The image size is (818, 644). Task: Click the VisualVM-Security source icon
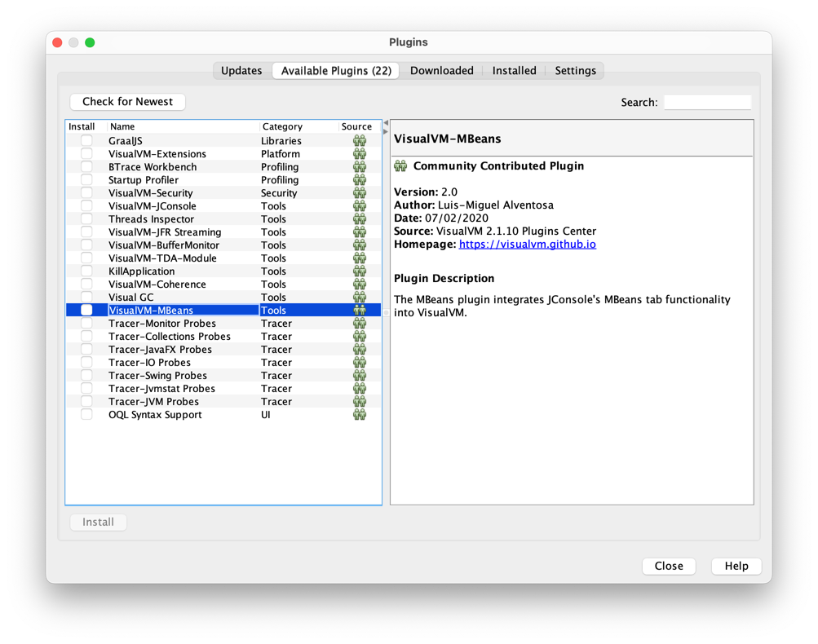point(360,192)
